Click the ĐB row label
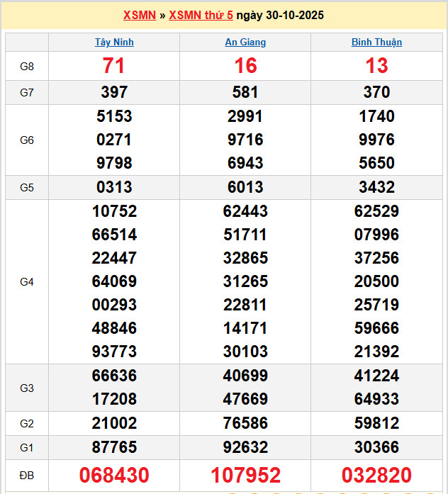 [x=27, y=475]
